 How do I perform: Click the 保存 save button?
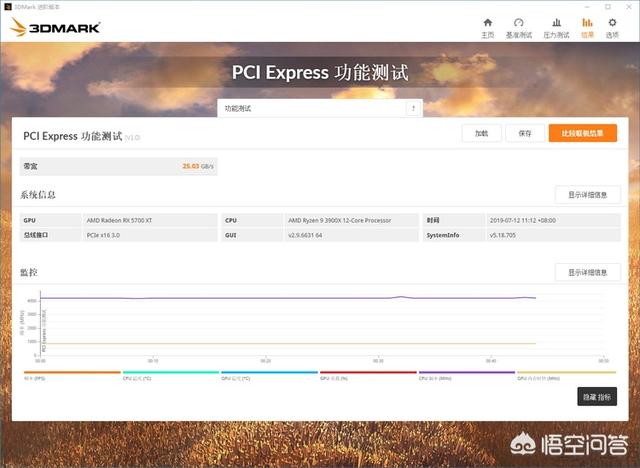click(525, 133)
